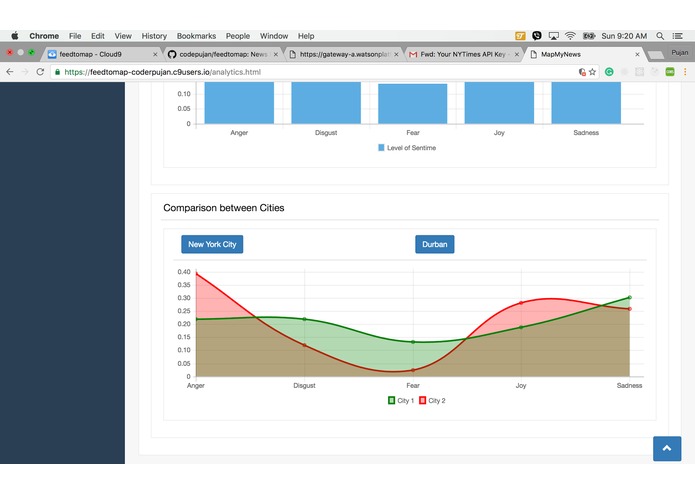The width and height of the screenshot is (695, 494).
Task: Click City 2 red point at Joy
Action: click(521, 303)
